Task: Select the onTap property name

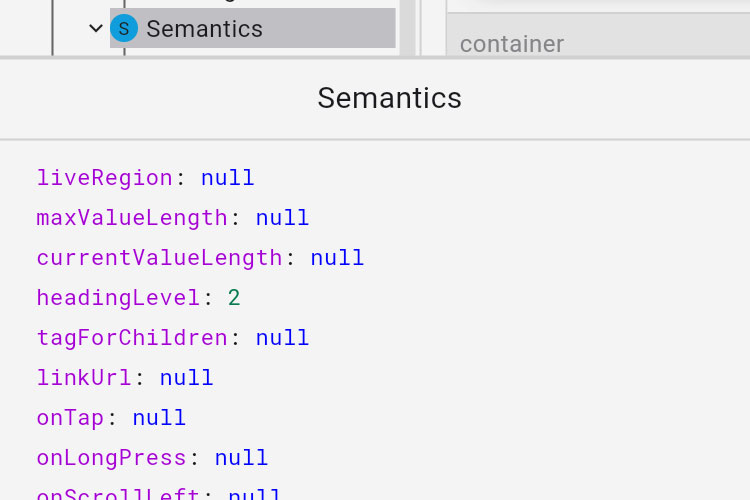Action: (x=70, y=418)
